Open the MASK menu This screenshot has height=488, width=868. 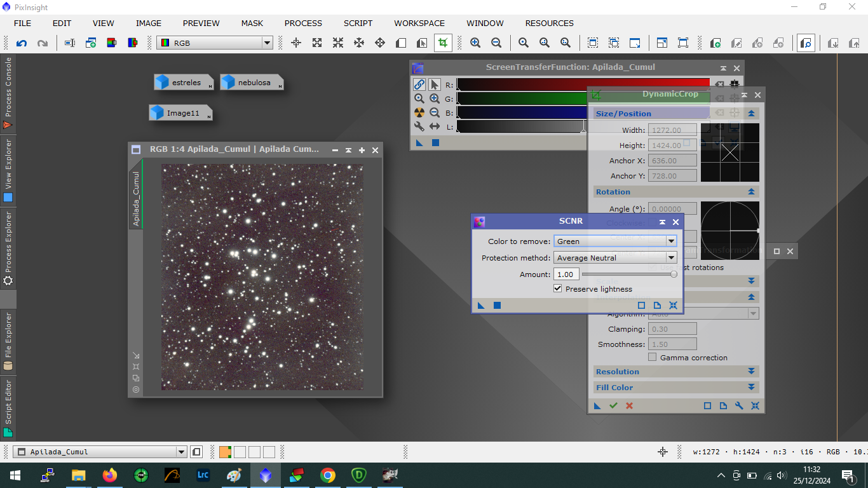click(252, 23)
